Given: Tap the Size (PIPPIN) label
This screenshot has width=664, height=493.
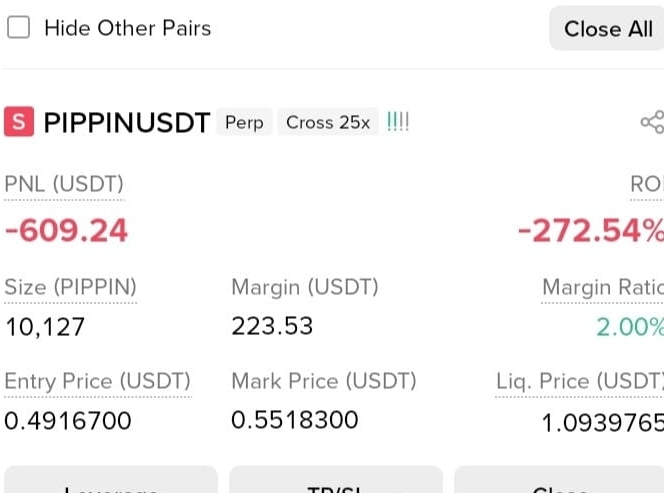Looking at the screenshot, I should [x=70, y=287].
